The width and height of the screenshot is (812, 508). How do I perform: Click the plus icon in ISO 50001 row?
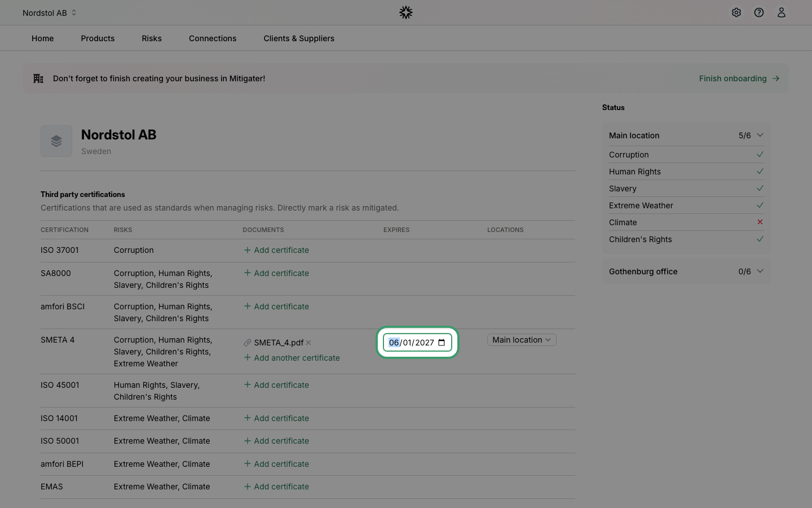click(x=247, y=441)
